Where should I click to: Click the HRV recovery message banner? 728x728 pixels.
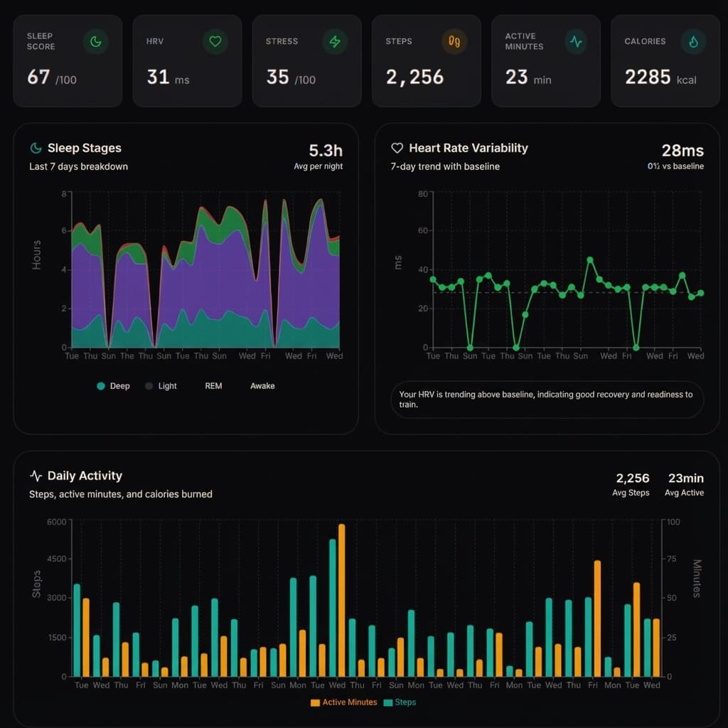547,400
